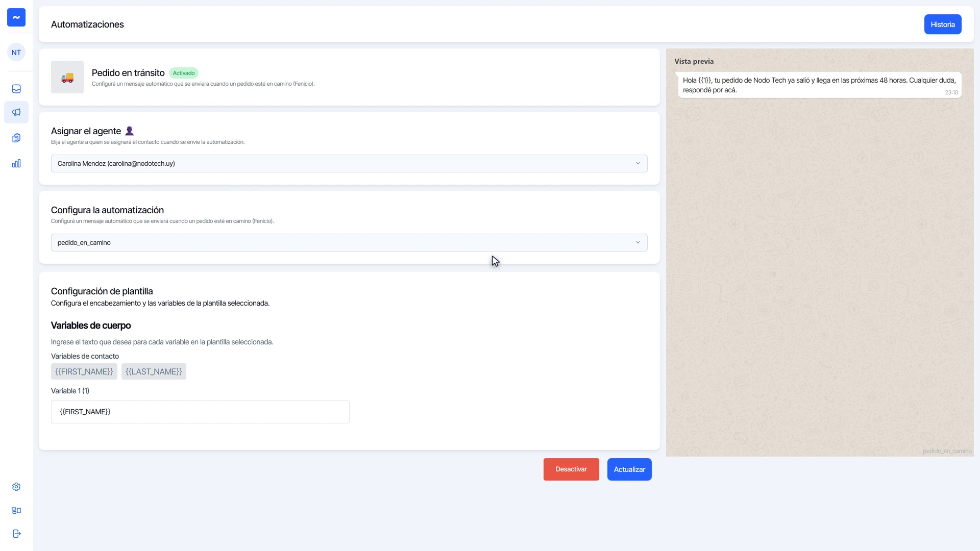Open the agent dropdown with Carolina Mendez
This screenshot has width=980, height=551.
click(349, 163)
